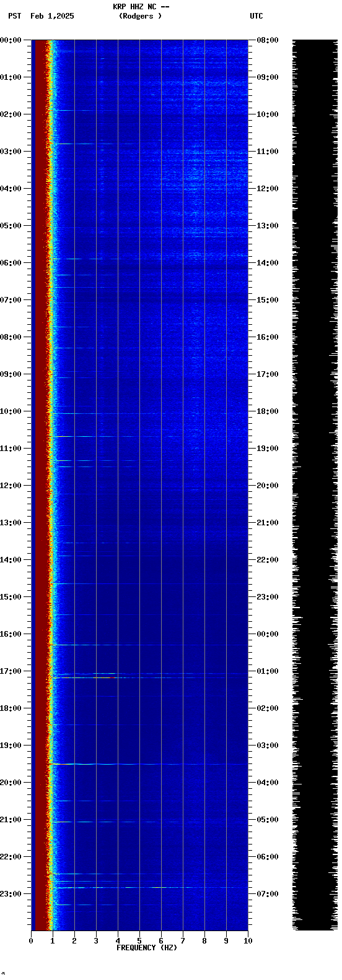Click the frequency axis tick label '2'

click(74, 941)
